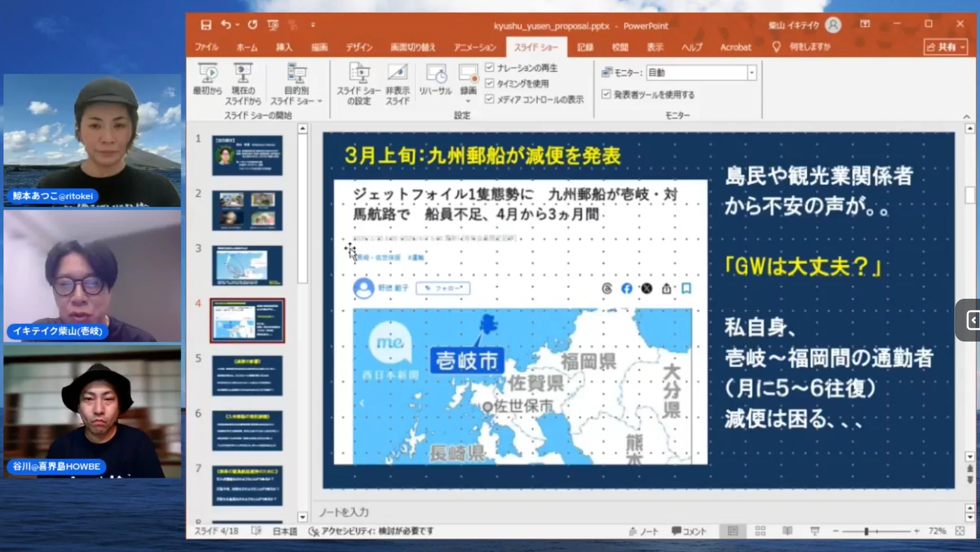Open accessibility checker status (アクセシビリティ)
The height and width of the screenshot is (552, 980).
[371, 531]
